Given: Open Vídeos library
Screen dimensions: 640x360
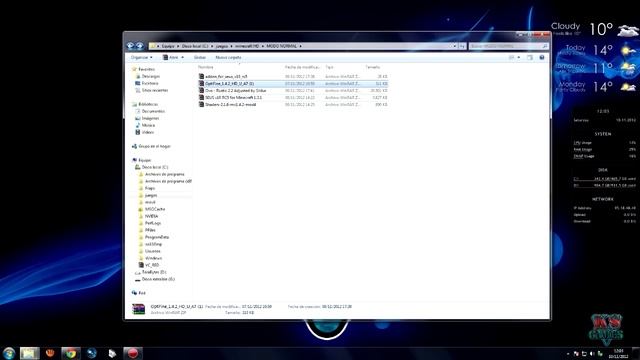Looking at the screenshot, I should point(148,132).
